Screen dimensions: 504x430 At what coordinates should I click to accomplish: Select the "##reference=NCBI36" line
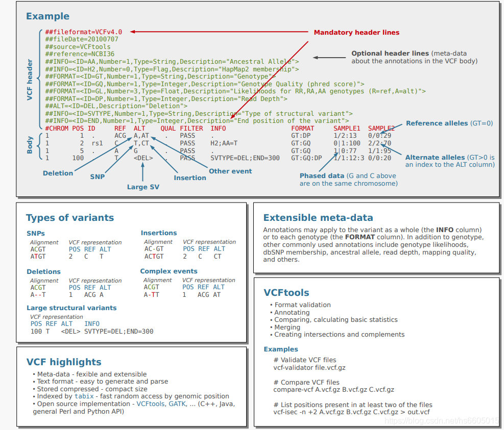[x=80, y=54]
